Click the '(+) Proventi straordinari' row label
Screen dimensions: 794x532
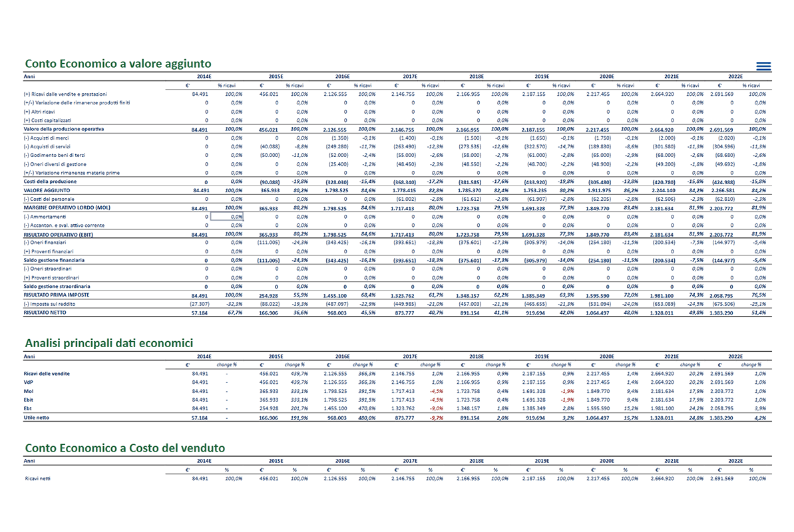(x=51, y=278)
